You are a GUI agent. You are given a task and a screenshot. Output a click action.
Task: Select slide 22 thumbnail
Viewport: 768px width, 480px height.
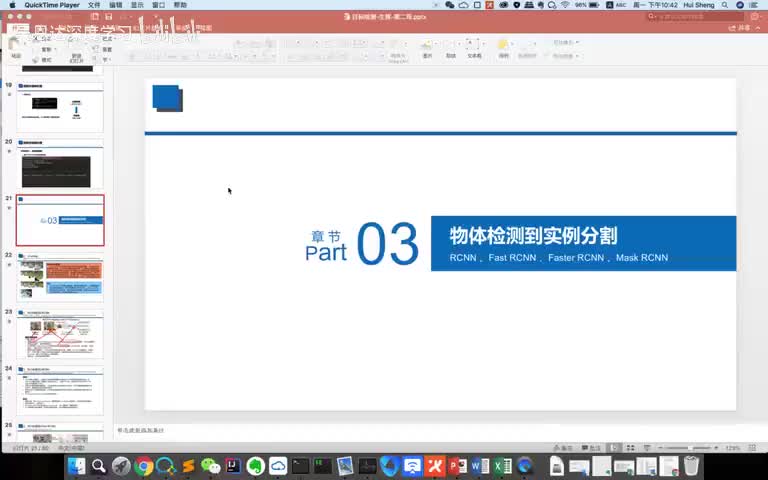pos(60,277)
